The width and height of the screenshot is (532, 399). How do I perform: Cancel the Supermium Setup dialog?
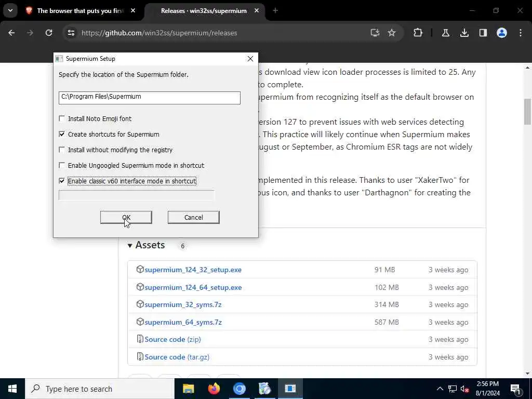click(x=193, y=217)
